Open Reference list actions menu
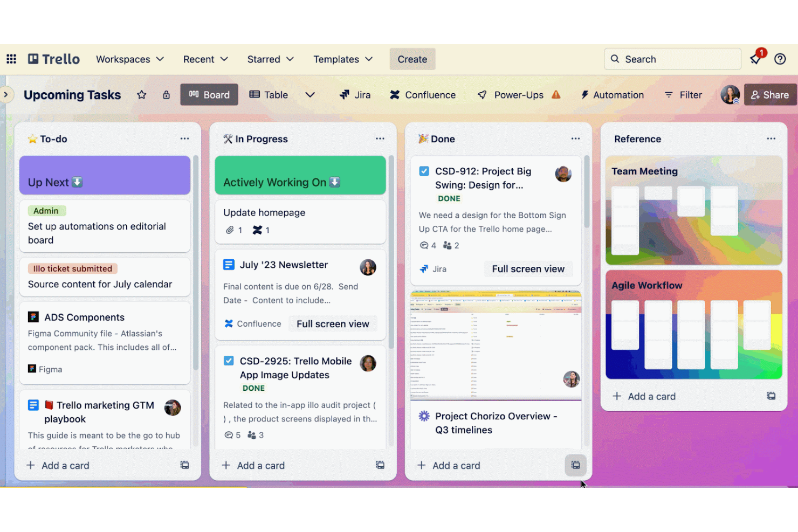Screen dimensions: 798x532 coord(771,139)
